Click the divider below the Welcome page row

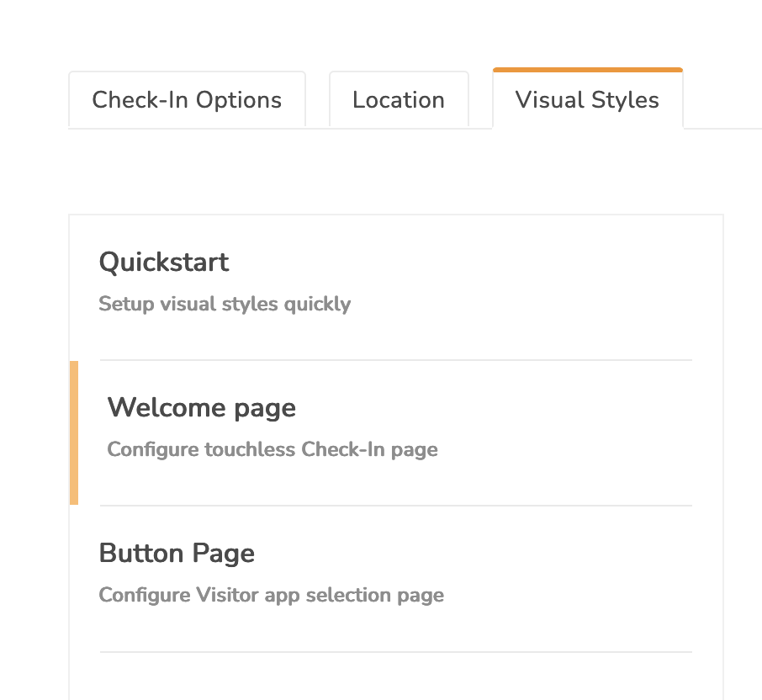pyautogui.click(x=395, y=506)
